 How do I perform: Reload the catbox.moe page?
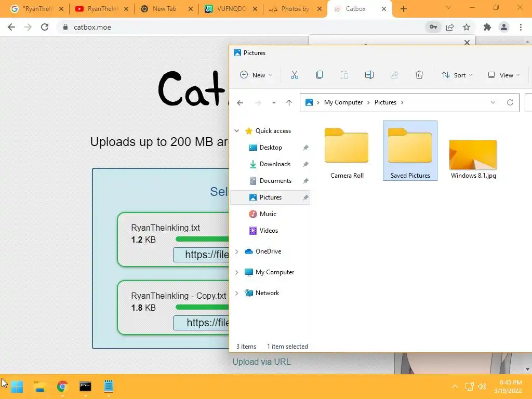(x=45, y=27)
